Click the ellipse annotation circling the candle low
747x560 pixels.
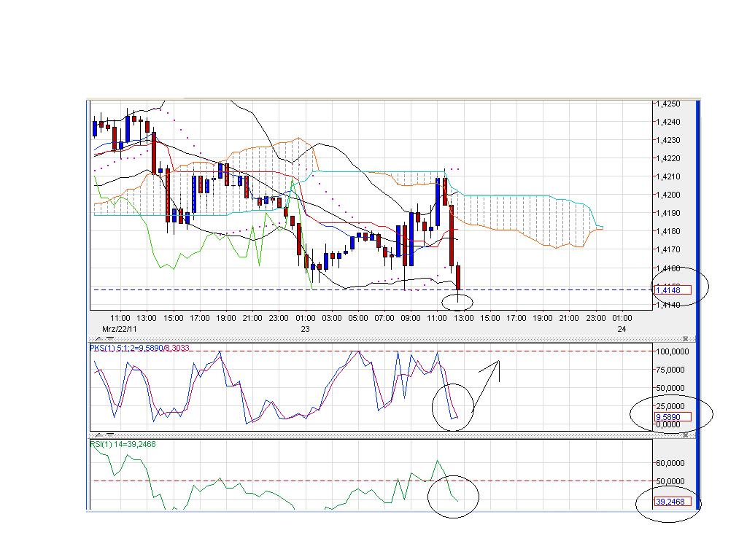[x=457, y=302]
